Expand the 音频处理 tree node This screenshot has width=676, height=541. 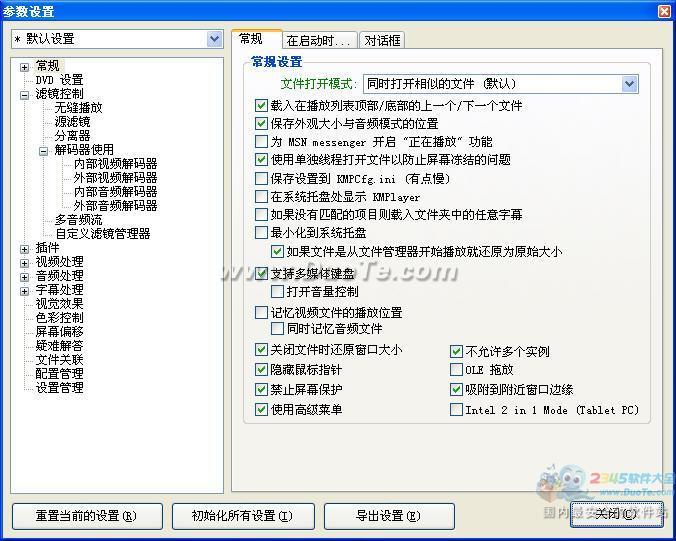[x=25, y=277]
